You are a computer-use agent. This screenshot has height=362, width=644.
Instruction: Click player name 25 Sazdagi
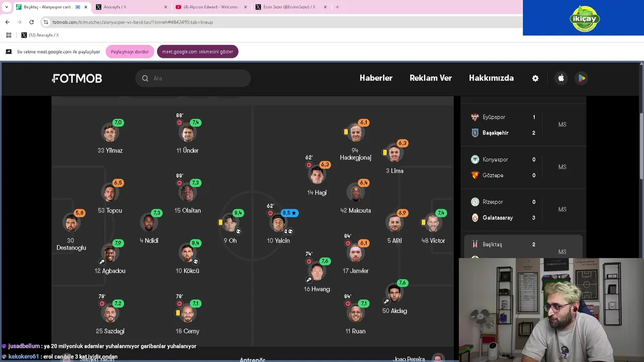tap(110, 331)
